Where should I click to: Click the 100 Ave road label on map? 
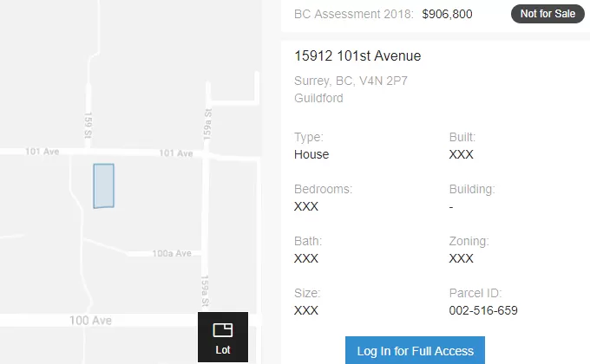pyautogui.click(x=91, y=321)
